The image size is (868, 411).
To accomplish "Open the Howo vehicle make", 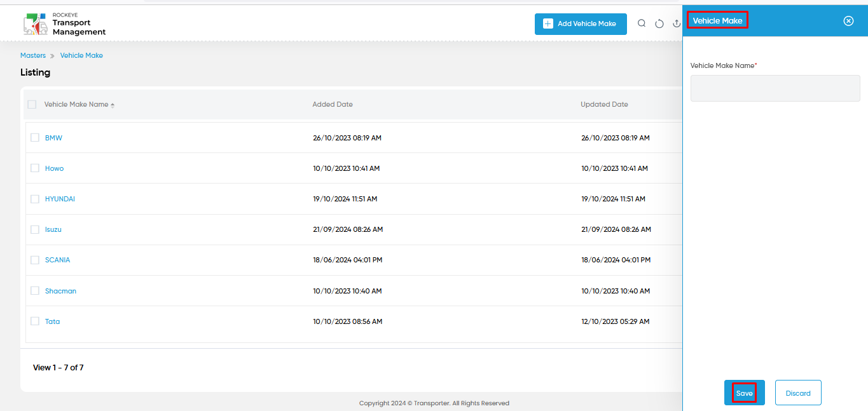I will (54, 168).
